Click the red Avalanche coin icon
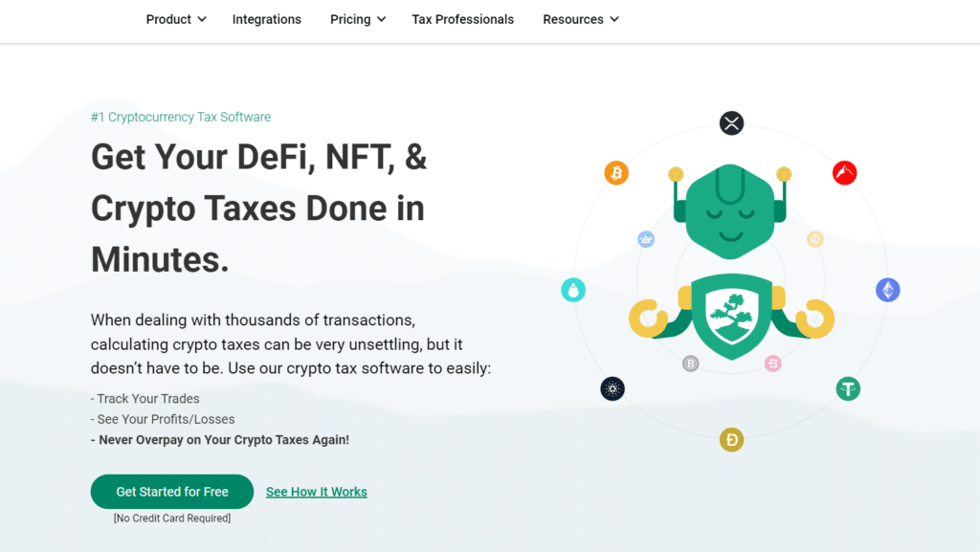This screenshot has height=552, width=980. point(844,173)
